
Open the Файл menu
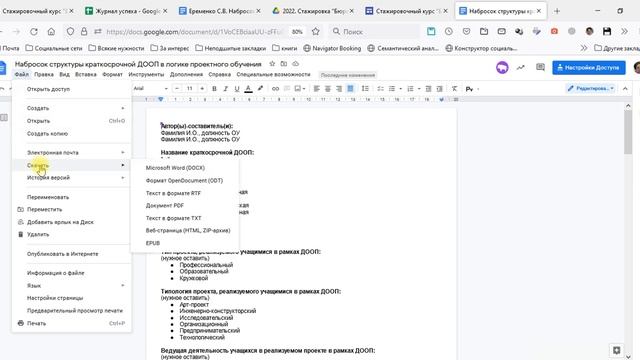click(22, 75)
